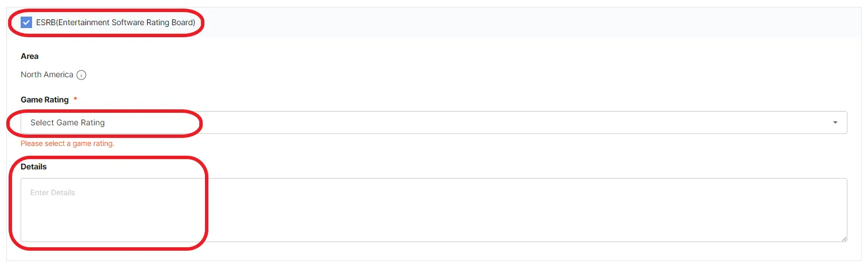Click the Game Rating field label

click(x=45, y=100)
